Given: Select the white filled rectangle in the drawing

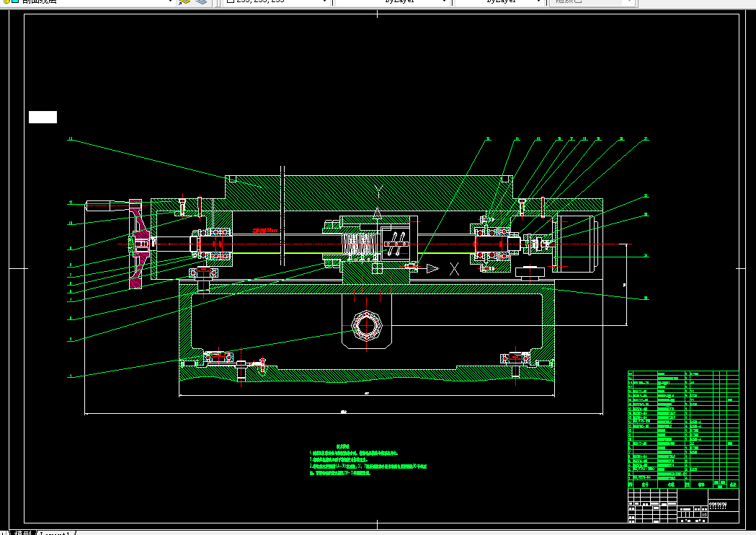Looking at the screenshot, I should pyautogui.click(x=43, y=118).
